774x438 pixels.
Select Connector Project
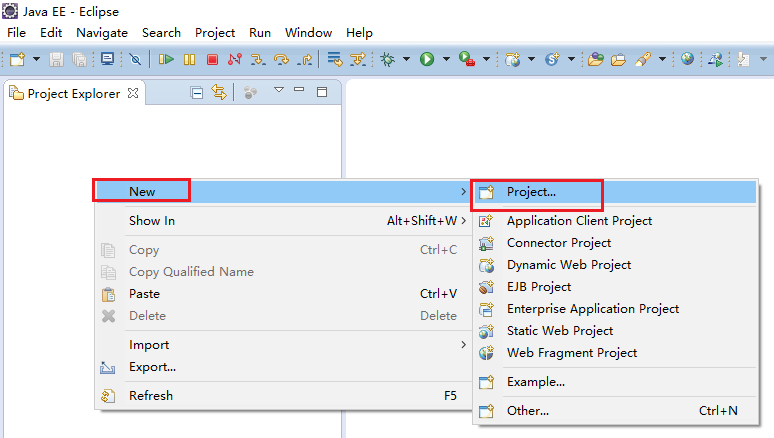coord(615,243)
